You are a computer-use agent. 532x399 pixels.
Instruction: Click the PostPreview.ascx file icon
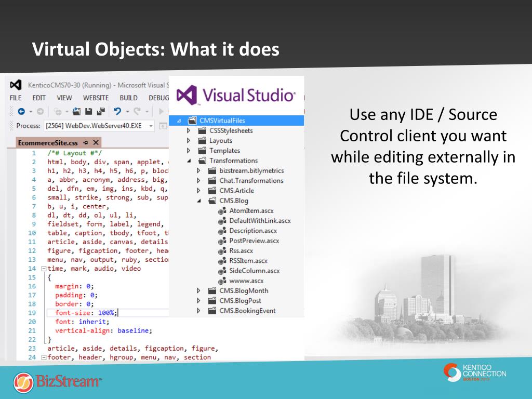point(222,241)
